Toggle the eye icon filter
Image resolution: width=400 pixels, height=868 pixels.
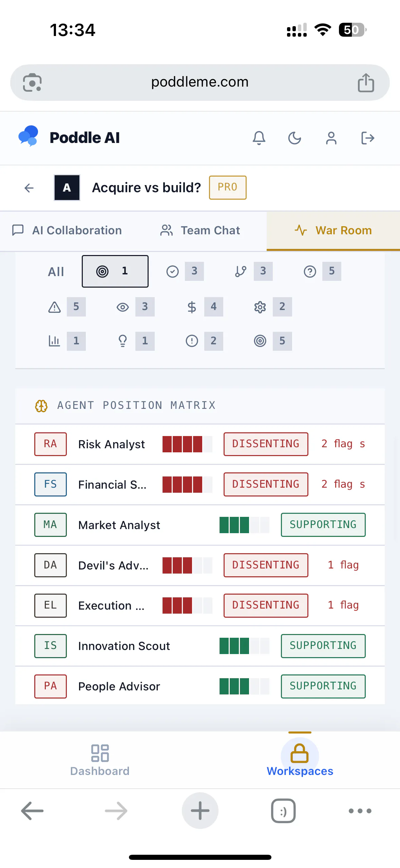135,307
